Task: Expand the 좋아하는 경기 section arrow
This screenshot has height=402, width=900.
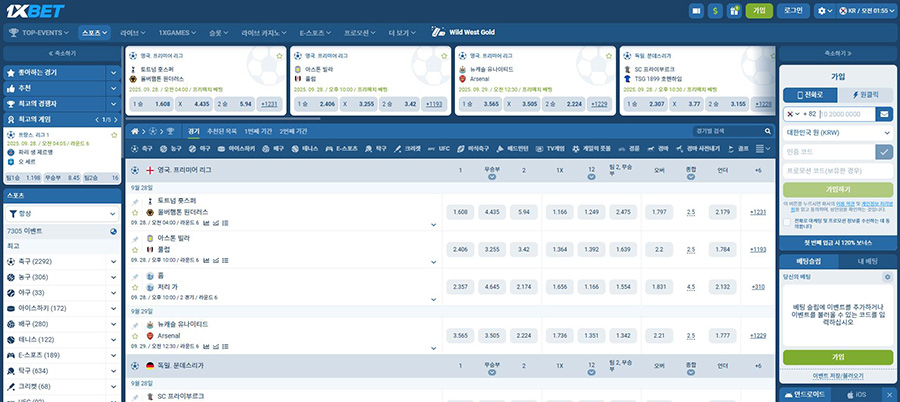Action: click(113, 73)
